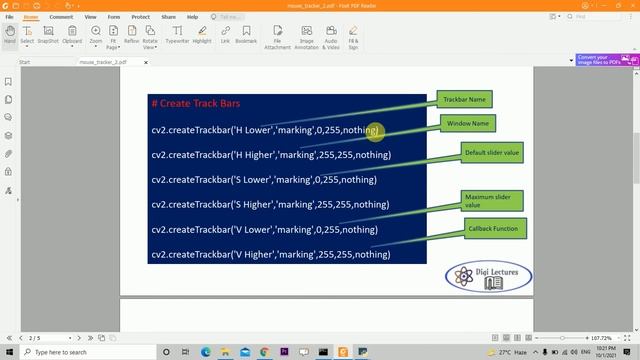Click the zoom in plus button
Viewport: 640px width, 360px height.
click(587, 338)
